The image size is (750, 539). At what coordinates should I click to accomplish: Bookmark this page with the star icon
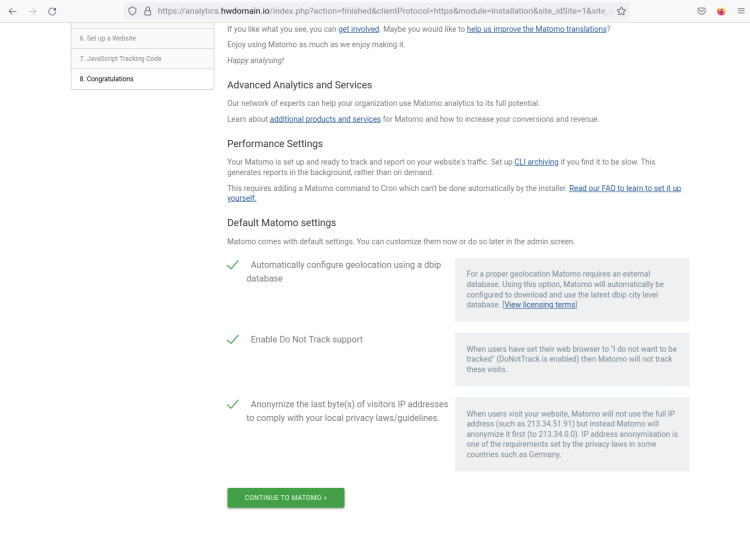pyautogui.click(x=621, y=11)
